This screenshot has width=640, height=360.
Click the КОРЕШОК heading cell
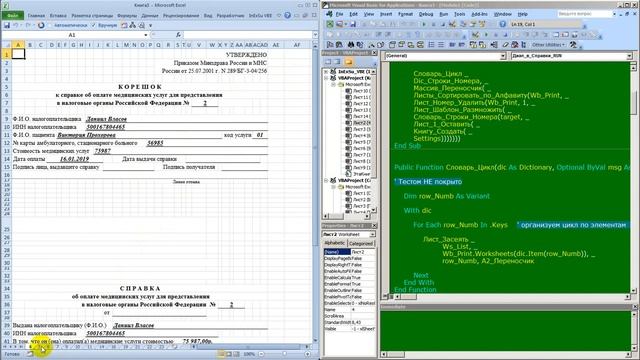pyautogui.click(x=140, y=87)
